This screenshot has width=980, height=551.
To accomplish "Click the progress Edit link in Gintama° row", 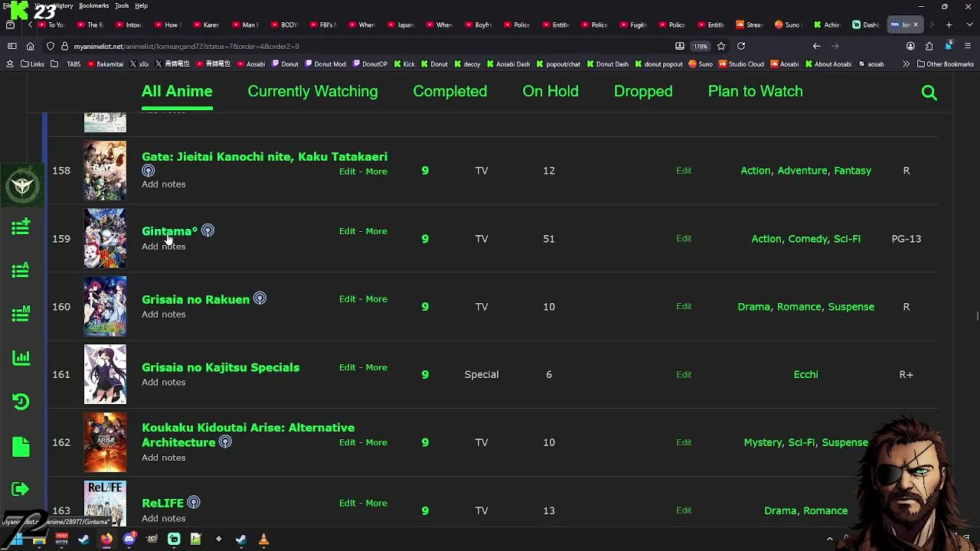I will 684,239.
